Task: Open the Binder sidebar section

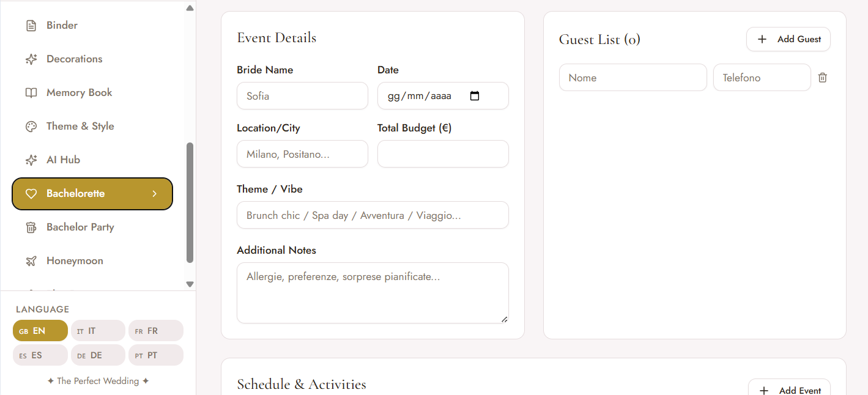Action: [92, 26]
